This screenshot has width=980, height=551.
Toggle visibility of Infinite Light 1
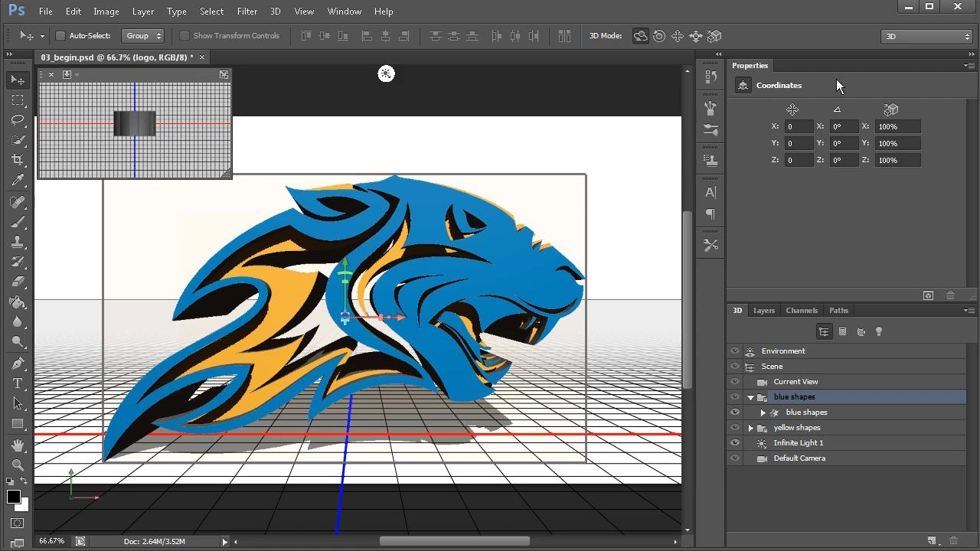point(735,443)
